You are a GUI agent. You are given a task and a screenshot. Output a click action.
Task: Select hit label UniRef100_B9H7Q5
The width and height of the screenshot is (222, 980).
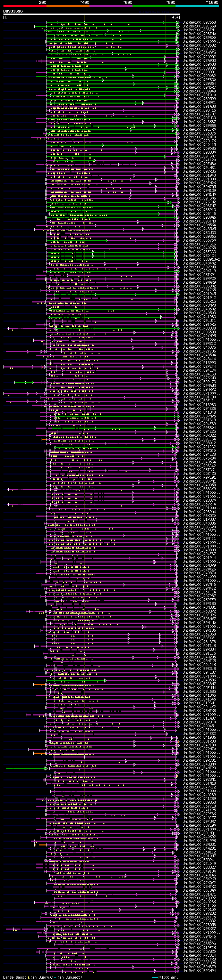pyautogui.click(x=199, y=187)
